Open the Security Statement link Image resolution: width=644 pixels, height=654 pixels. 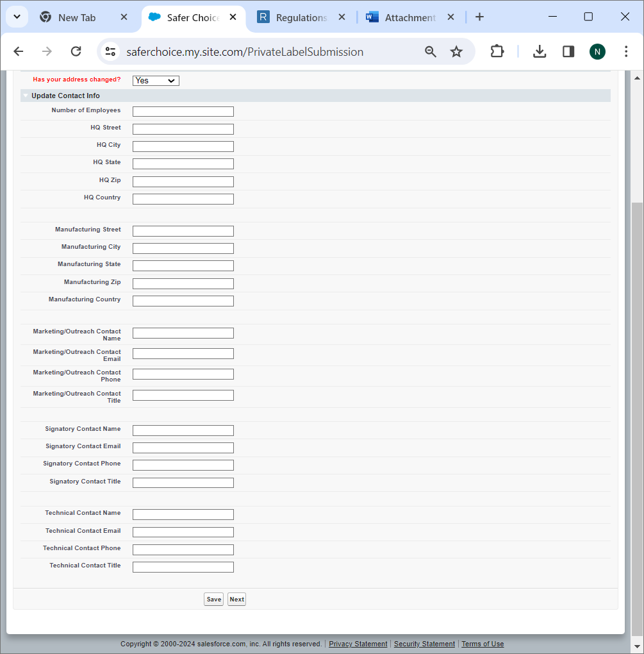tap(424, 644)
